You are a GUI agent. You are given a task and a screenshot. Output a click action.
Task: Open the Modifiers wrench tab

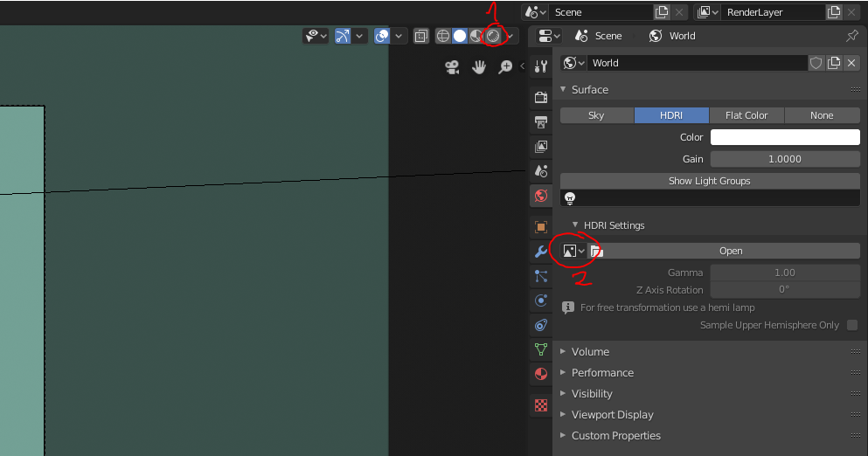click(x=541, y=252)
